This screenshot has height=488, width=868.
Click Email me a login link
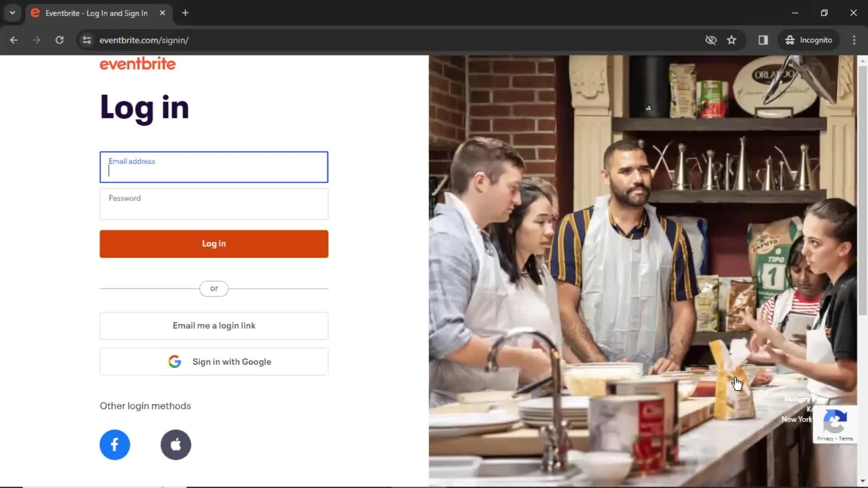pos(214,326)
